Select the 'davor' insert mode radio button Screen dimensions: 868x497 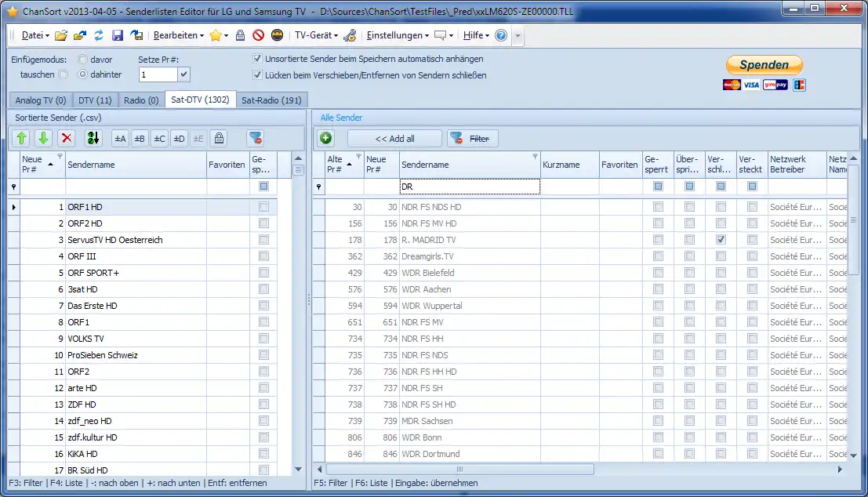pyautogui.click(x=83, y=60)
